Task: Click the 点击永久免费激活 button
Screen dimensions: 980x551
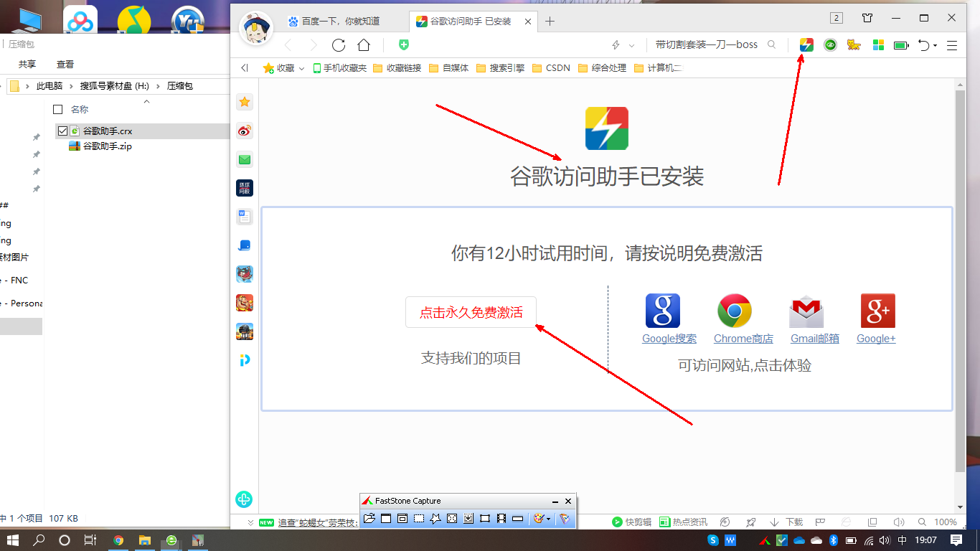Action: click(x=471, y=312)
